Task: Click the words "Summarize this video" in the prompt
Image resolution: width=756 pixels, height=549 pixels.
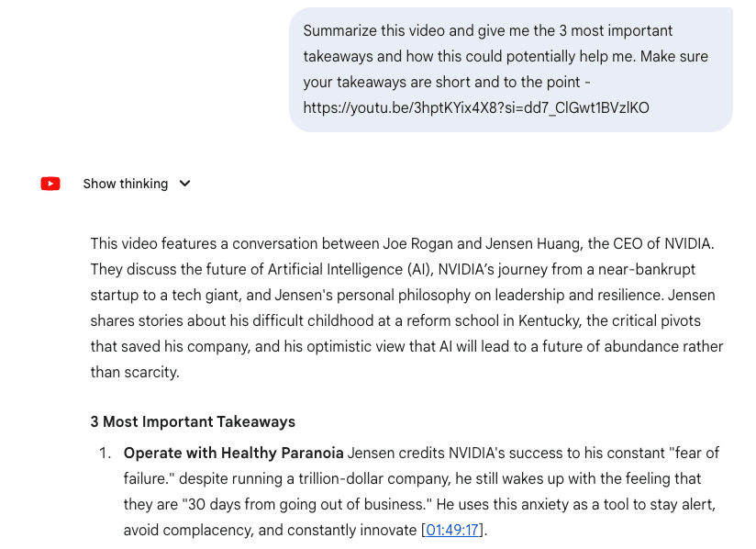Action: pos(371,31)
